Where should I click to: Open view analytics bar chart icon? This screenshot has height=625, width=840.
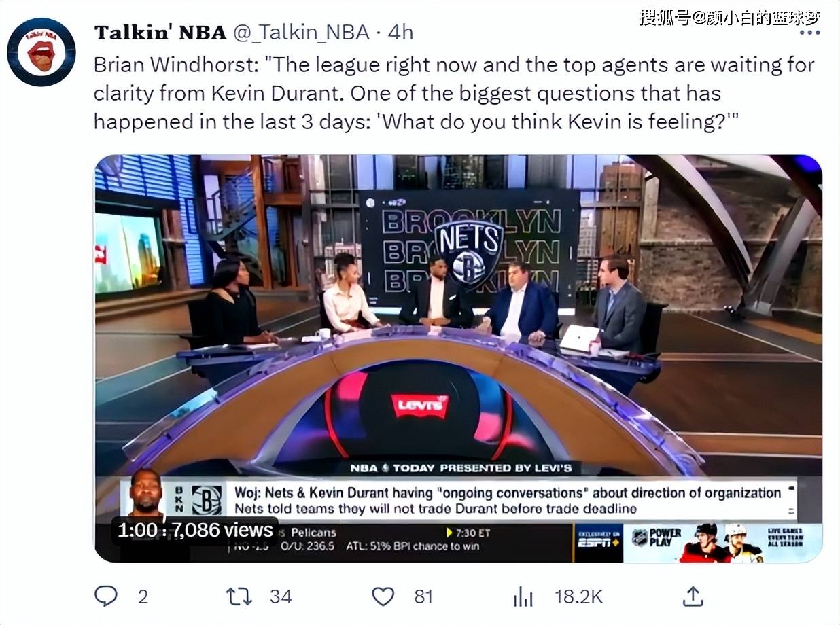523,596
